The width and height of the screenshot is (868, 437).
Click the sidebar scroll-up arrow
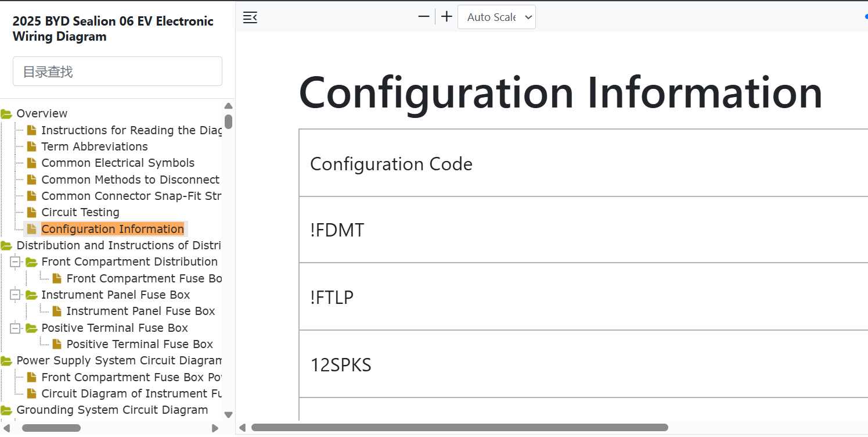point(228,106)
